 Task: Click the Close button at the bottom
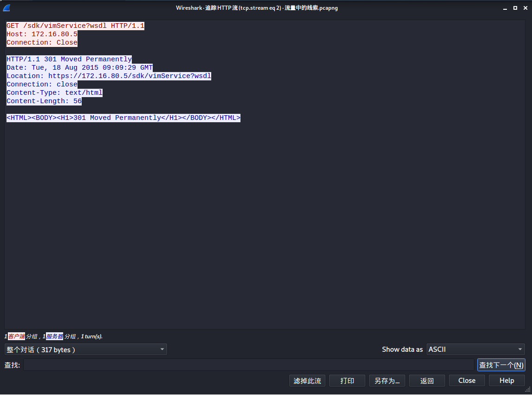coord(467,381)
